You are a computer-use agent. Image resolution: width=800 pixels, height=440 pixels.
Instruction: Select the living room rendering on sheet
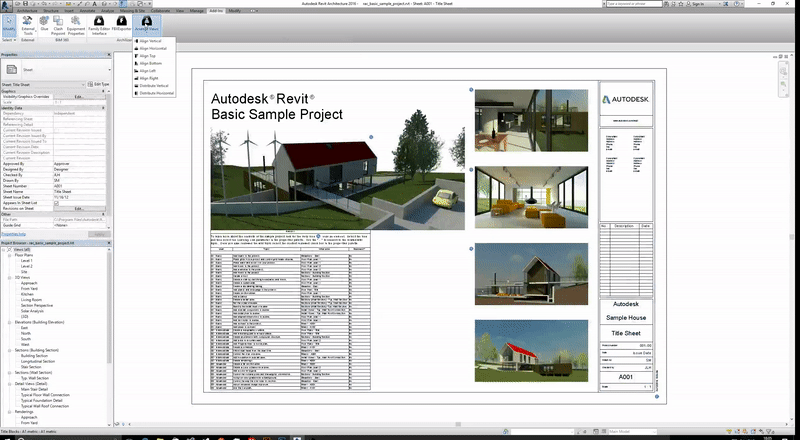[x=531, y=197]
